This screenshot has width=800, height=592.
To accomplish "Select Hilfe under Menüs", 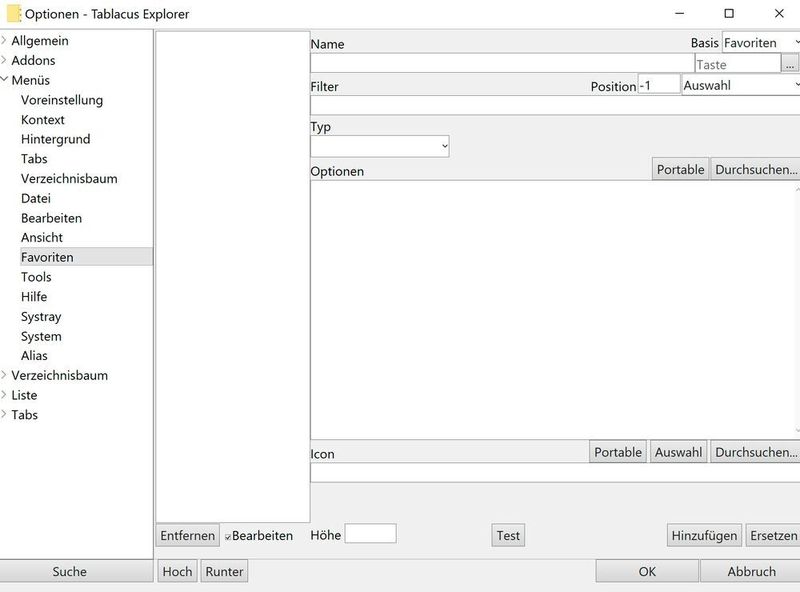I will tap(34, 297).
